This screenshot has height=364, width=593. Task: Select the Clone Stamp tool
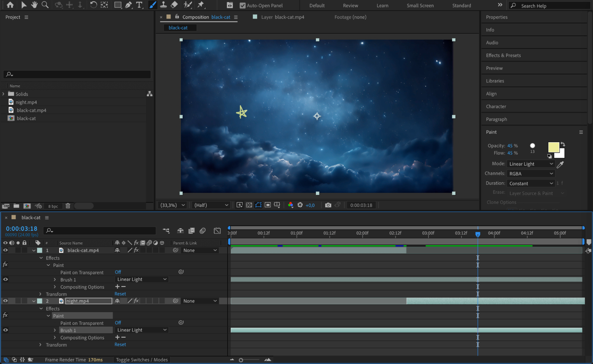(163, 5)
